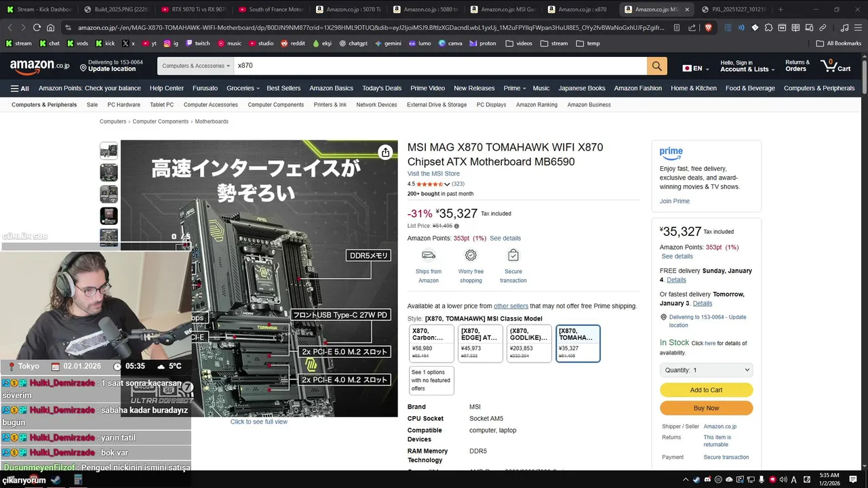Open the twitch bookmark
This screenshot has width=868, height=488.
point(197,43)
